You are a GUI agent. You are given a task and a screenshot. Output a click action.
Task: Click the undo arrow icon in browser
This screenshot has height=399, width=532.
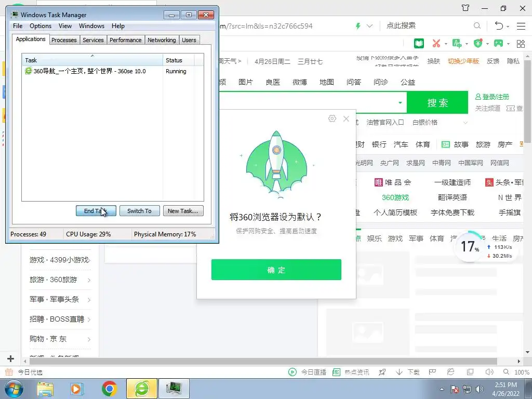pos(499,25)
